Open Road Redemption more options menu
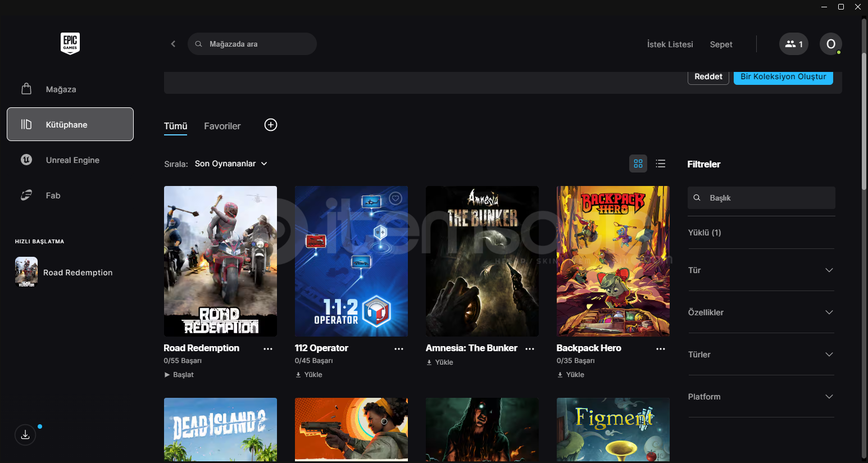The image size is (868, 463). coord(268,349)
